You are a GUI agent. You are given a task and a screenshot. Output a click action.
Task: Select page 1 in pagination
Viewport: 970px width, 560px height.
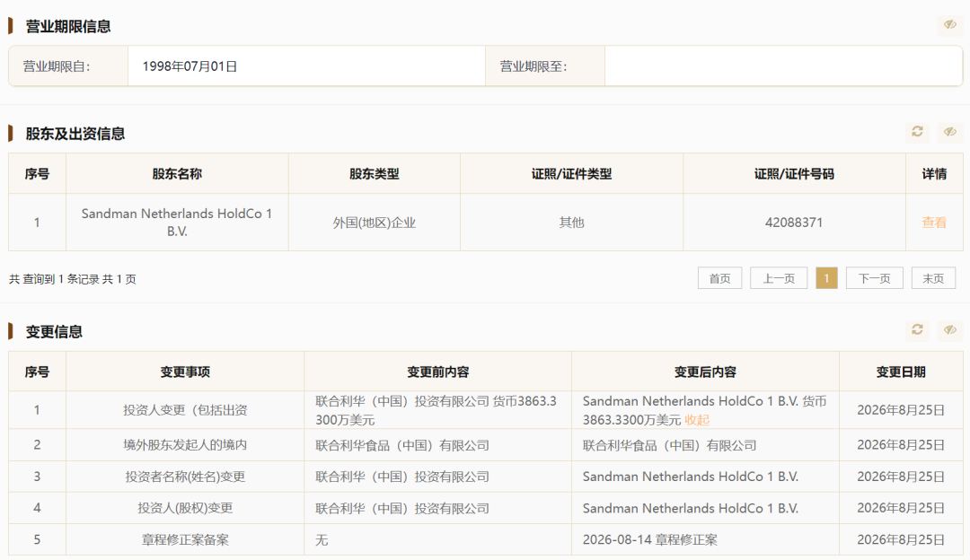tap(826, 278)
